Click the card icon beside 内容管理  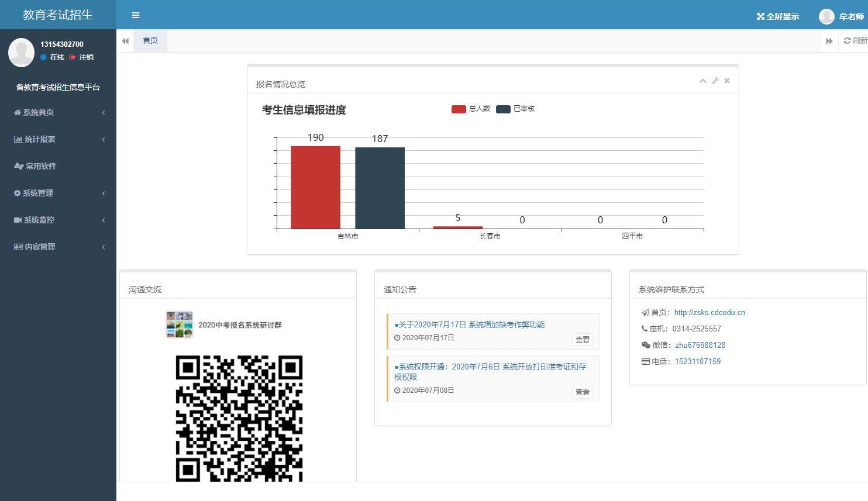click(x=18, y=247)
